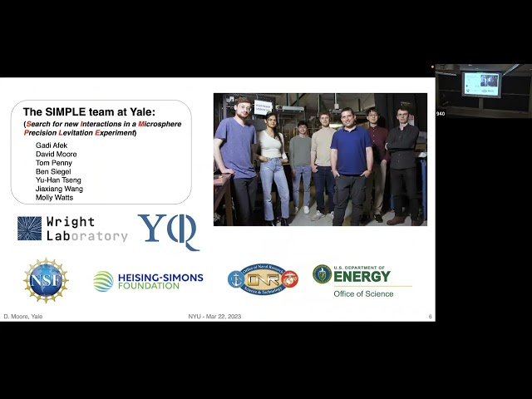Click the '940' label under video thumbnail
The width and height of the screenshot is (532, 399).
441,114
